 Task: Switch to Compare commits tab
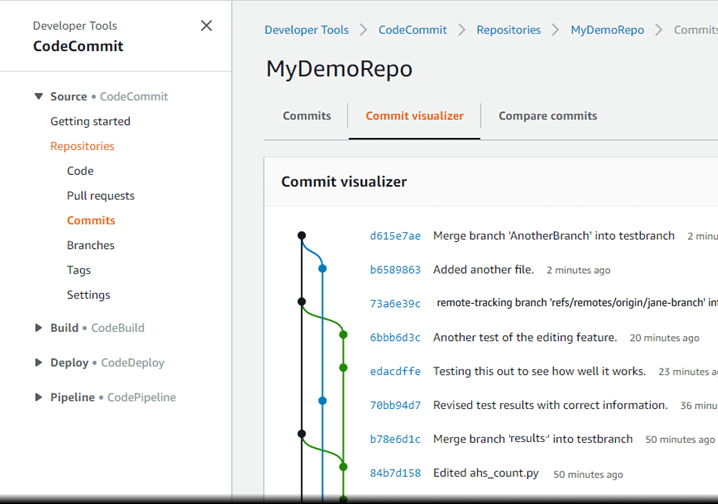click(548, 116)
